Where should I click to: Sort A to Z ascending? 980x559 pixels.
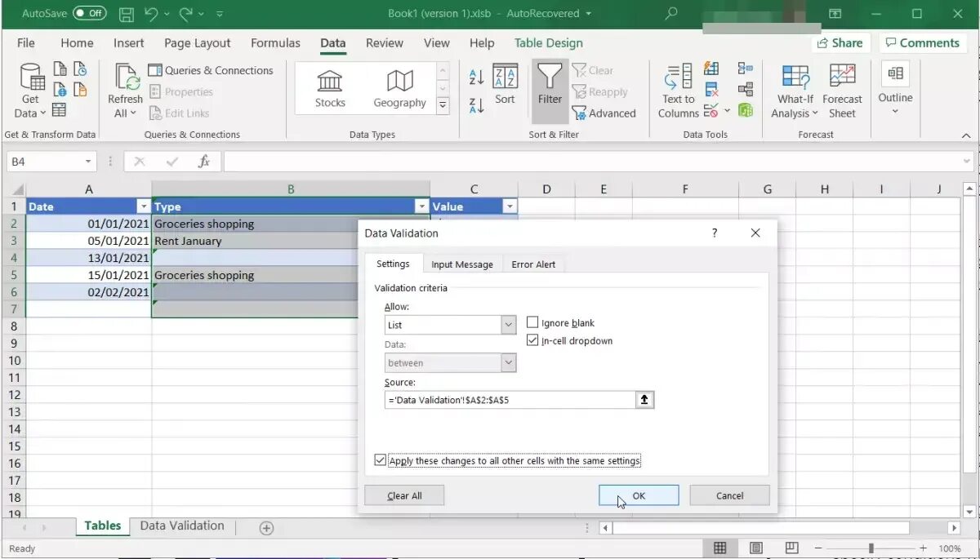click(x=477, y=78)
